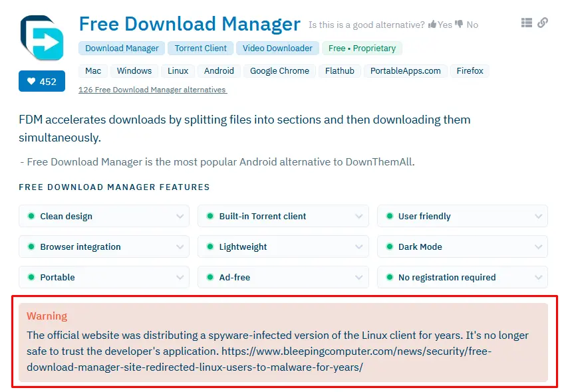Expand the Browser integration feature chevron
The image size is (566, 392).
(180, 247)
